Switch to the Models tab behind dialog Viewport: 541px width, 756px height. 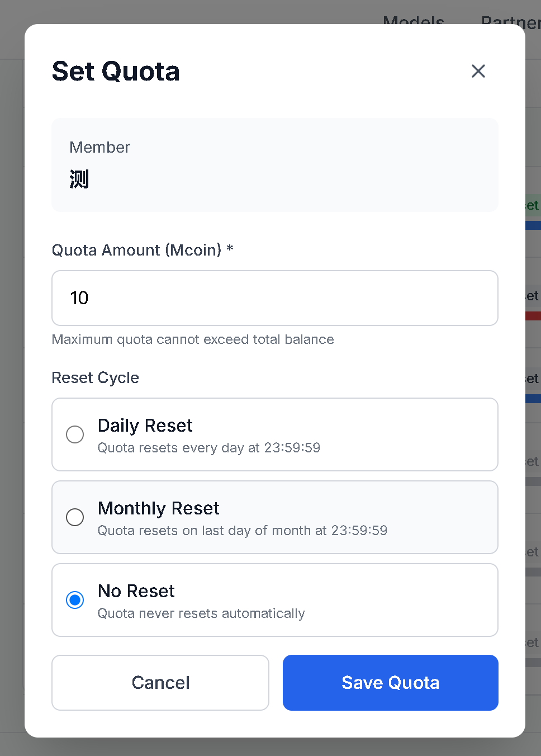click(x=414, y=20)
